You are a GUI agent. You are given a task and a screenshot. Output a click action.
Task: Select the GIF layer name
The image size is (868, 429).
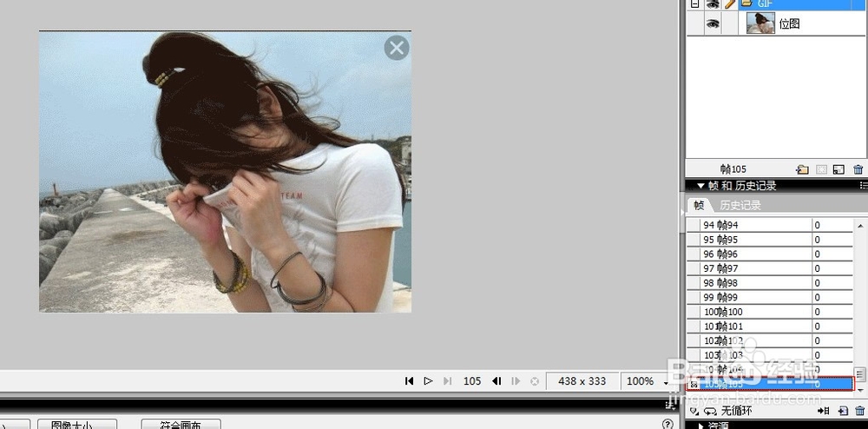(766, 3)
